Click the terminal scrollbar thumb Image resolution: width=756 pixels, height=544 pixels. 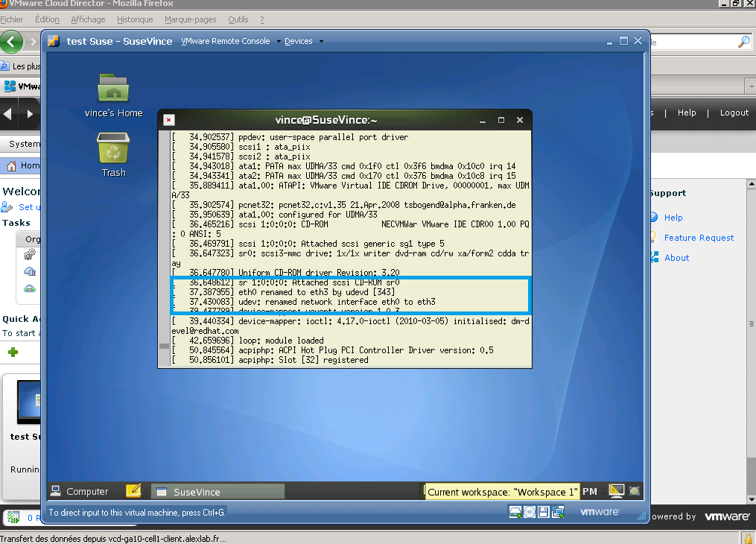click(164, 346)
